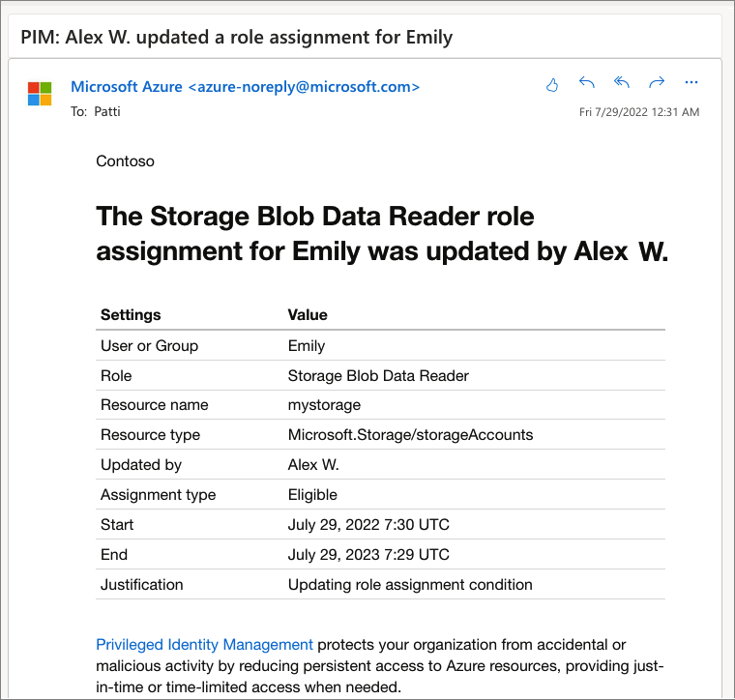Viewport: 735px width, 700px height.
Task: Click the mystorage resource name value
Action: click(x=324, y=405)
